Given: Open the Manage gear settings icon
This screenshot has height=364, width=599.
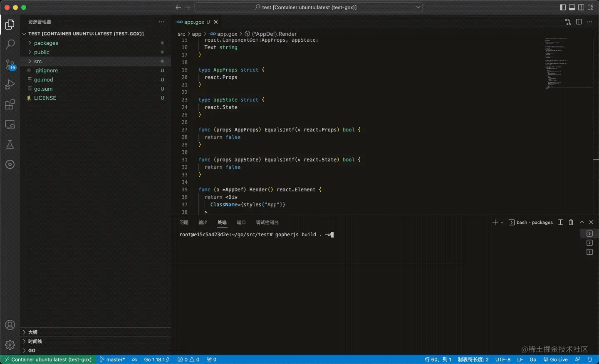Looking at the screenshot, I should [10, 344].
